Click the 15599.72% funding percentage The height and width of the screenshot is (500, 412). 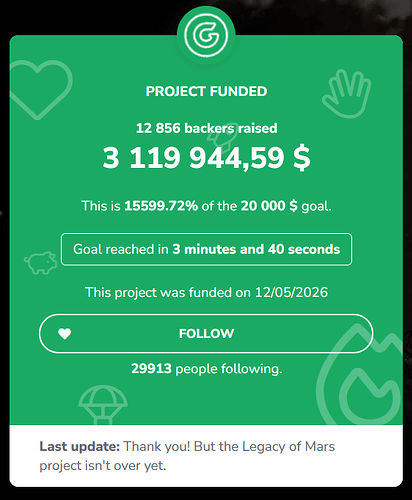pos(161,206)
